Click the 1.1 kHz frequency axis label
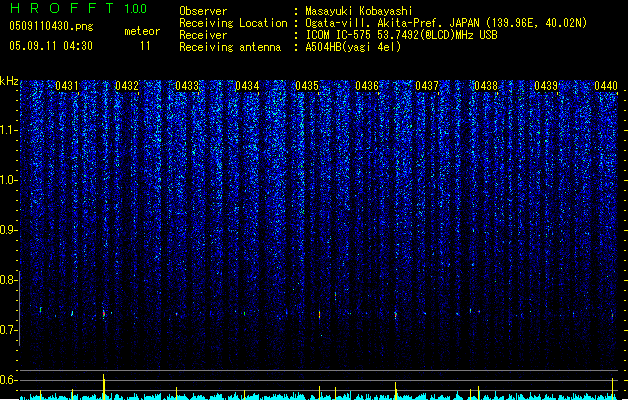Screen dimensions: 629x400 (8, 130)
